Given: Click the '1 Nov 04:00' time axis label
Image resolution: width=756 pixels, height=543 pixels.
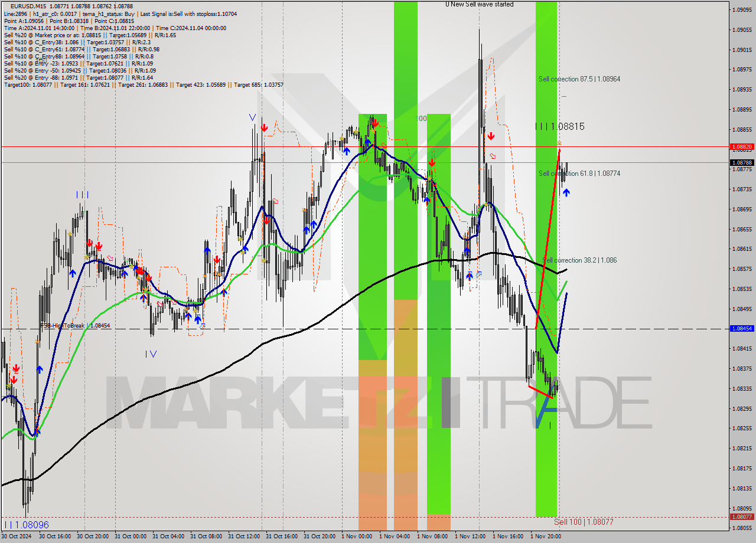Looking at the screenshot, I should pos(395,537).
